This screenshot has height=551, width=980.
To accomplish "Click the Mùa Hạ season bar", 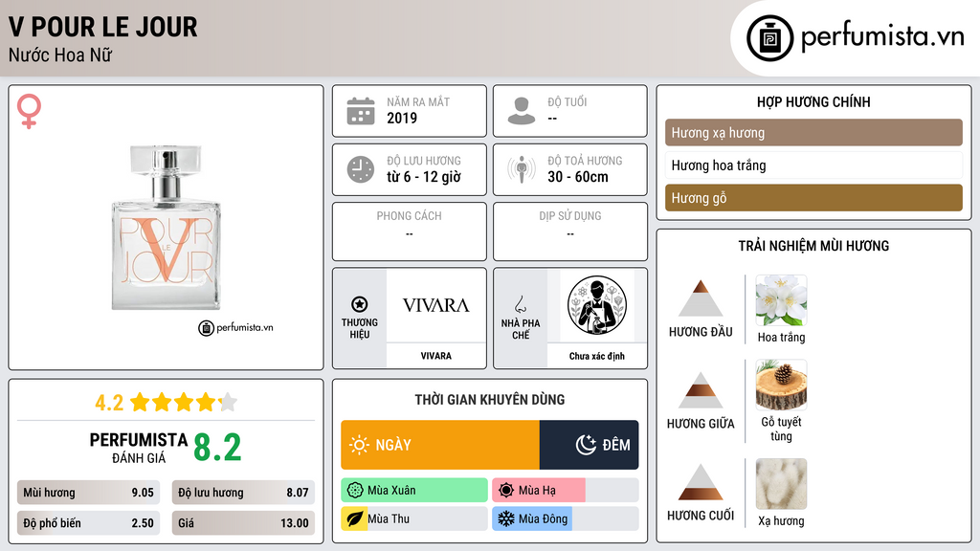I will point(566,491).
